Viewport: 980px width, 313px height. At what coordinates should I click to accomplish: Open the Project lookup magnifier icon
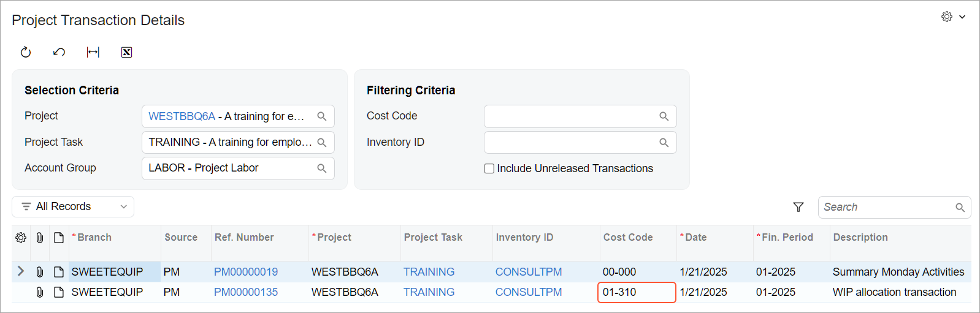[x=321, y=116]
